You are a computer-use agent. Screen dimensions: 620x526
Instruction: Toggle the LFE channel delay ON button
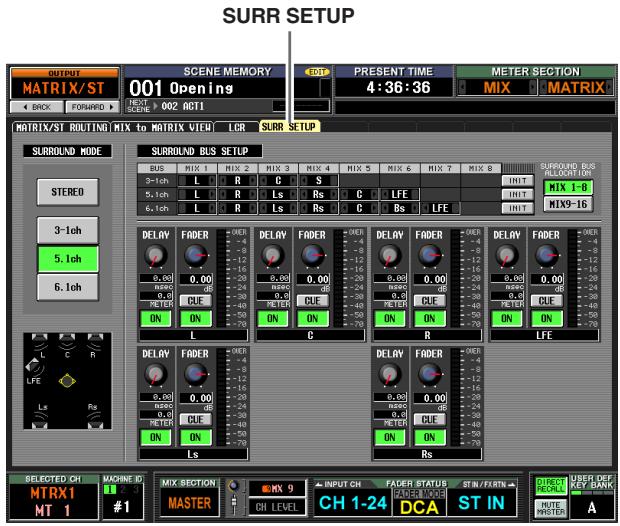[507, 318]
